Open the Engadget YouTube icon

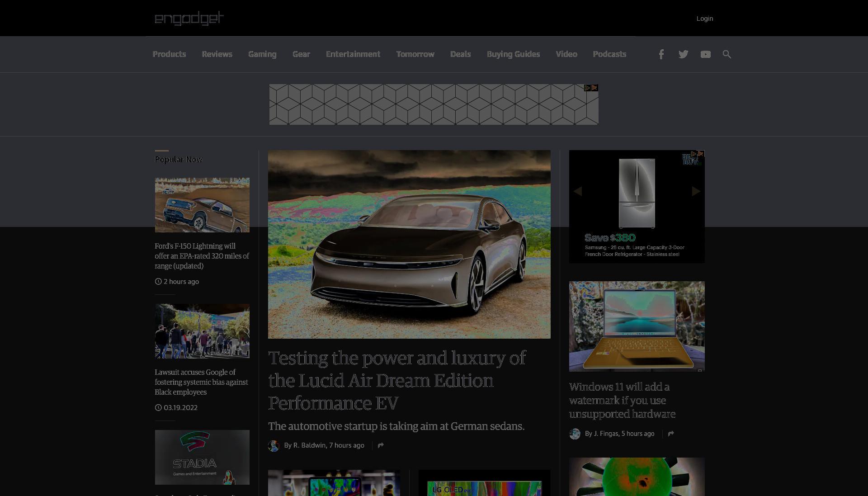(x=705, y=54)
